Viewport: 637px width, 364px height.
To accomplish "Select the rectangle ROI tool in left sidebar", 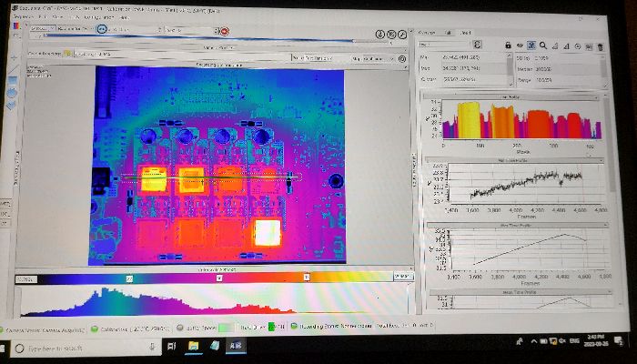I will 12,80.
